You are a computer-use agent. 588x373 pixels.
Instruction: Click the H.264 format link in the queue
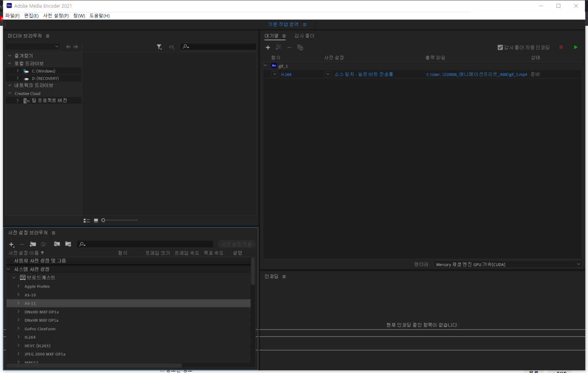click(x=286, y=75)
